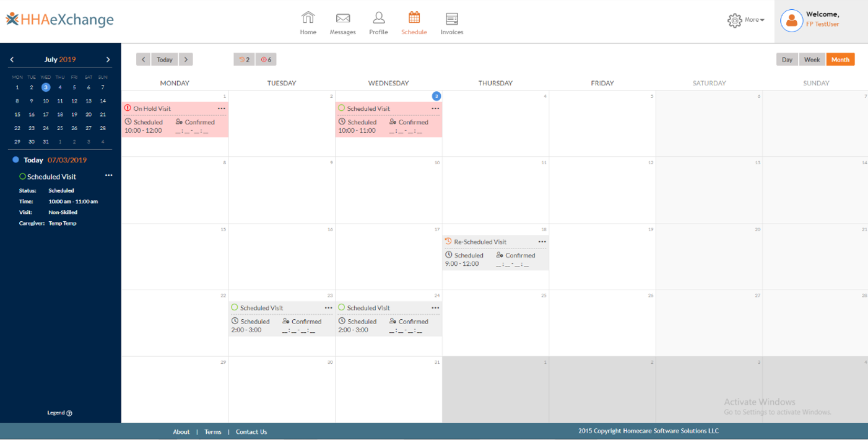Open the About link in footer

181,432
